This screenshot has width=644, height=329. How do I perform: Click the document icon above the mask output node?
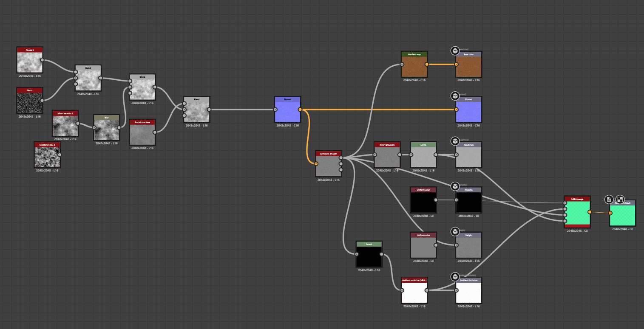(x=609, y=200)
